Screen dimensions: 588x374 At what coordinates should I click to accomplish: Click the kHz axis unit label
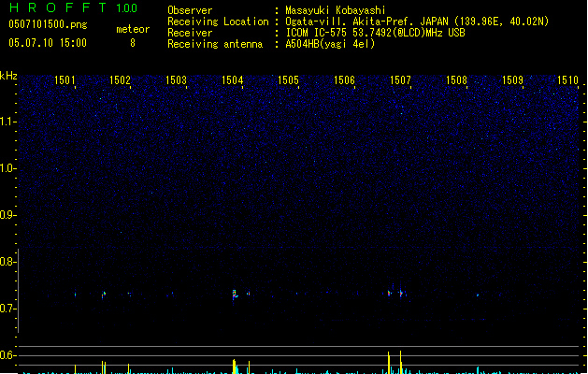pyautogui.click(x=8, y=76)
